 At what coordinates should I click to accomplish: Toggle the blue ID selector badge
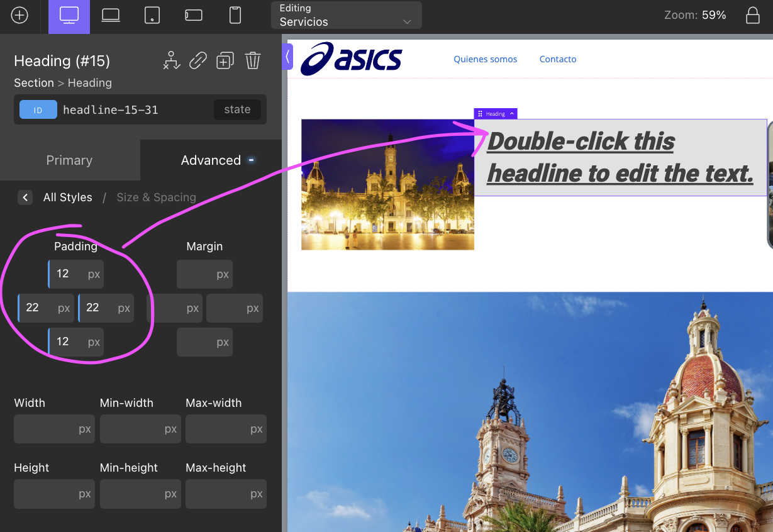[38, 109]
